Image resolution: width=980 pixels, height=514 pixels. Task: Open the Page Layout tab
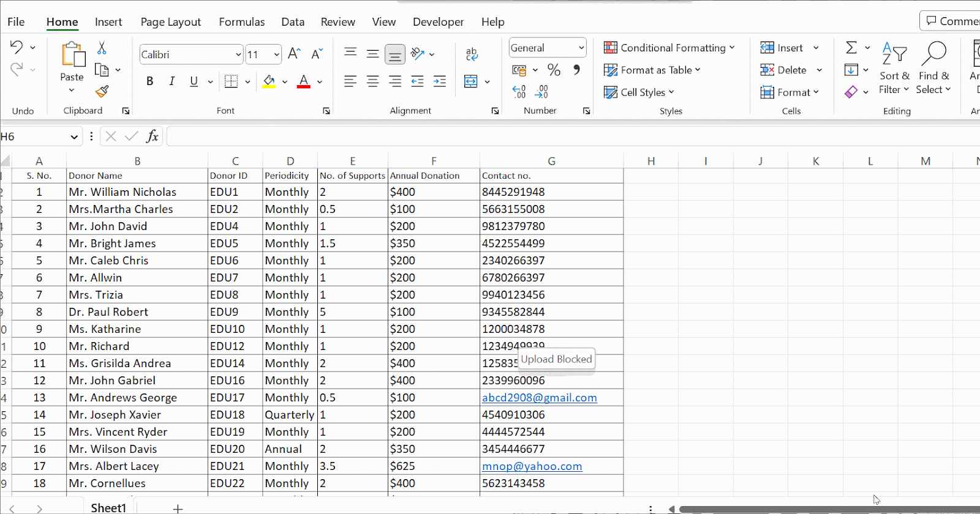(170, 22)
